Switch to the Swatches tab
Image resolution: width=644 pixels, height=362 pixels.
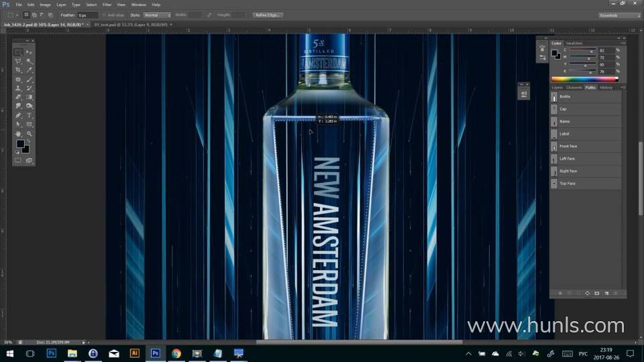[574, 43]
